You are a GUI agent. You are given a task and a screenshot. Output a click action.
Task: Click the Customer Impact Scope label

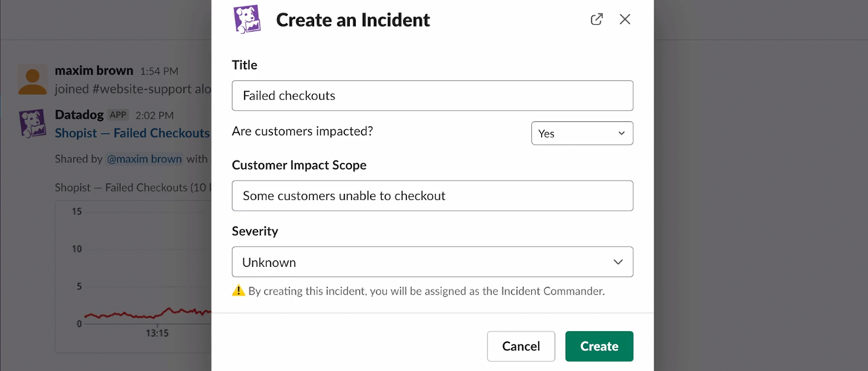coord(299,165)
